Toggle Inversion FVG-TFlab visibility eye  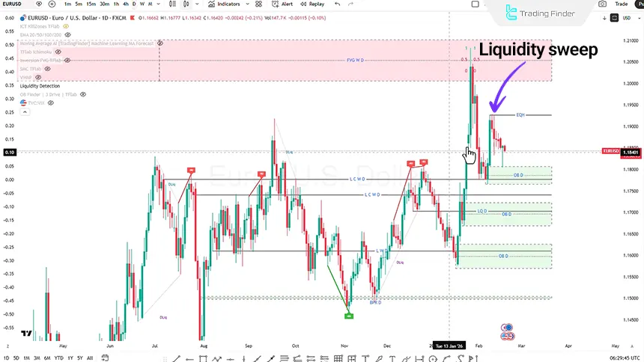[67, 61]
